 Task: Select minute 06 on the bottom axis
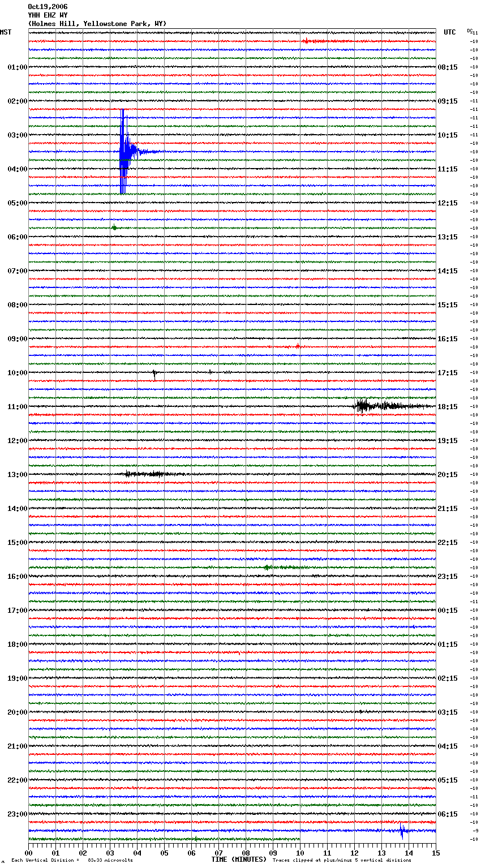pos(192,853)
